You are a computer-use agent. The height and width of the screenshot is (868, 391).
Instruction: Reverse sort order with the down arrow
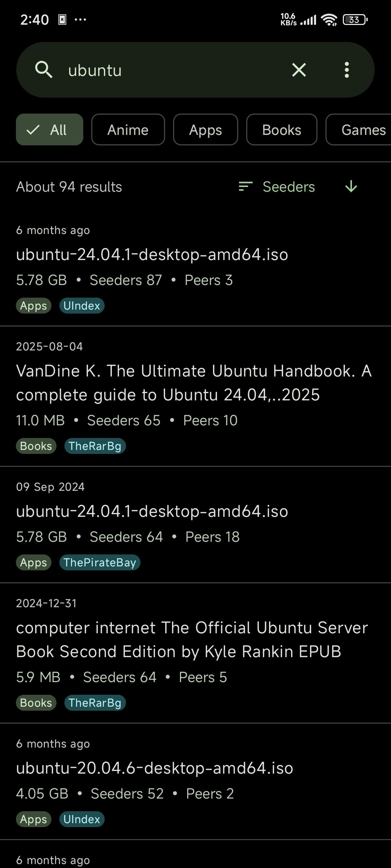coord(351,187)
